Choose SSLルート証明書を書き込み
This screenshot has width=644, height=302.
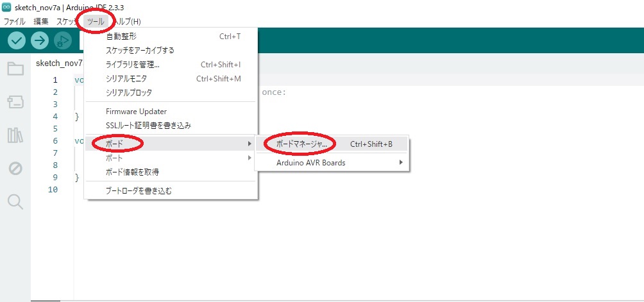coord(171,125)
